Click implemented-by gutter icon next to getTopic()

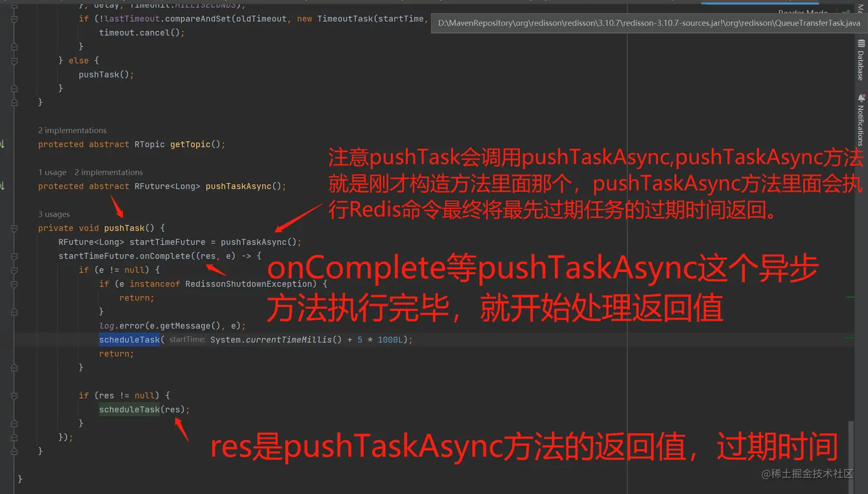[x=3, y=143]
